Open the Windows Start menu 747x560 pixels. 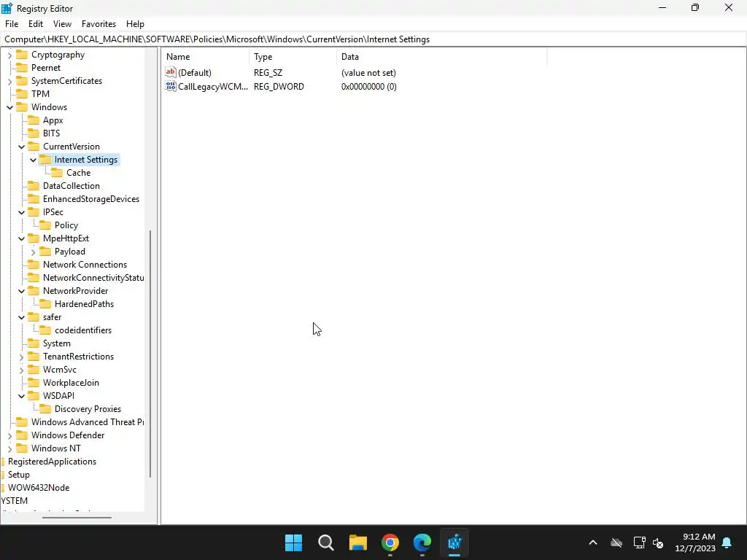(x=293, y=542)
